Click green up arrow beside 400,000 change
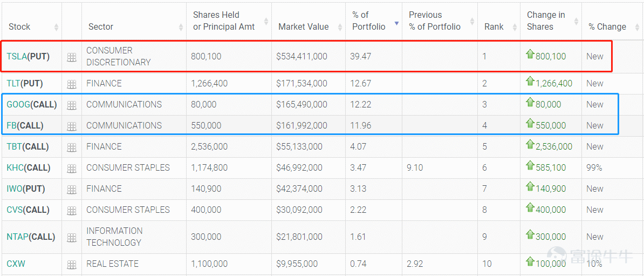Image resolution: width=644 pixels, height=276 pixels. (530, 207)
